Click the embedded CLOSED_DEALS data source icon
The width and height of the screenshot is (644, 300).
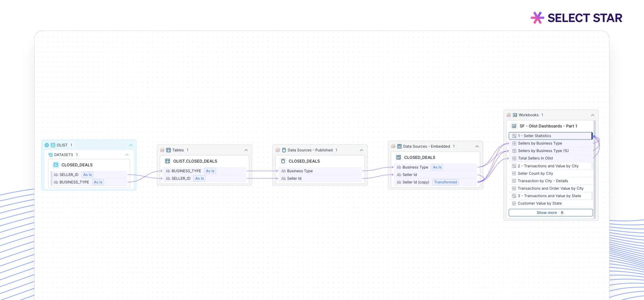(398, 157)
